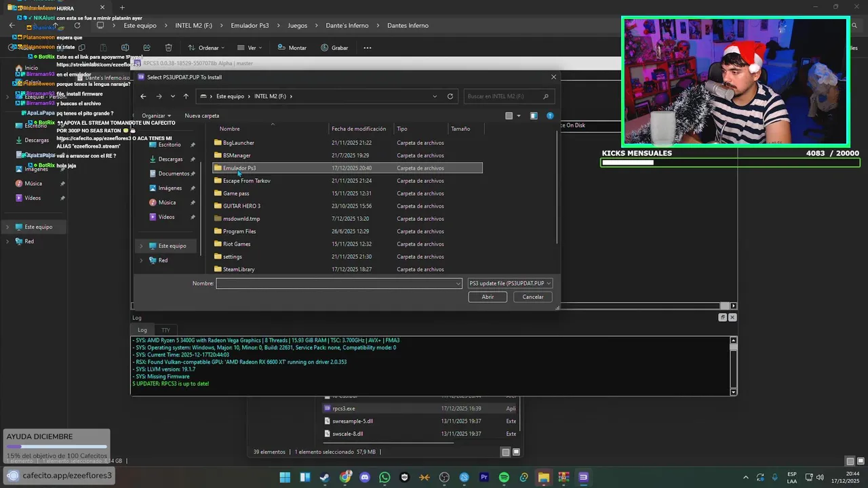The height and width of the screenshot is (488, 868).
Task: Click the Cancelar button
Action: click(533, 297)
